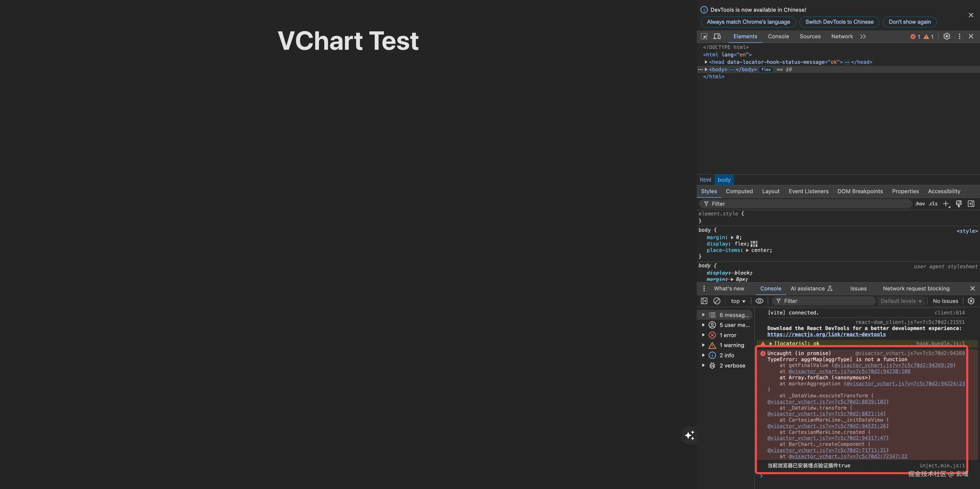Expand the head element node

[x=706, y=62]
